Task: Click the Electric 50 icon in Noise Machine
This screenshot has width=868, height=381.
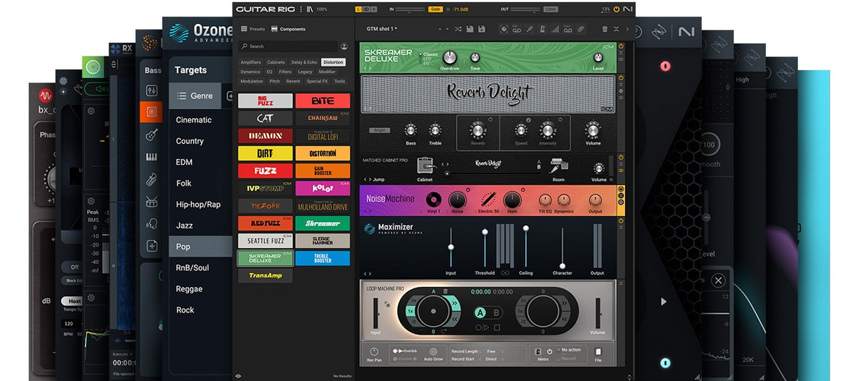Action: 488,200
